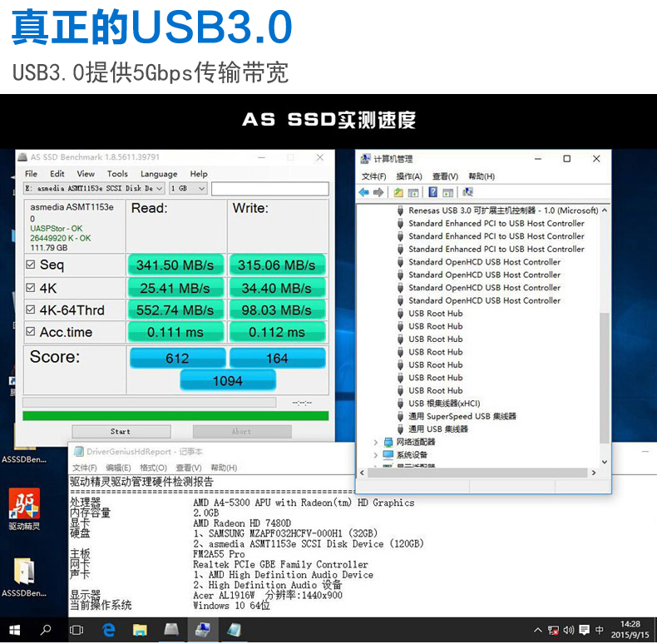The height and width of the screenshot is (644, 657).
Task: Click the Forward arrow in 计算机管理 toolbar
Action: tap(378, 192)
